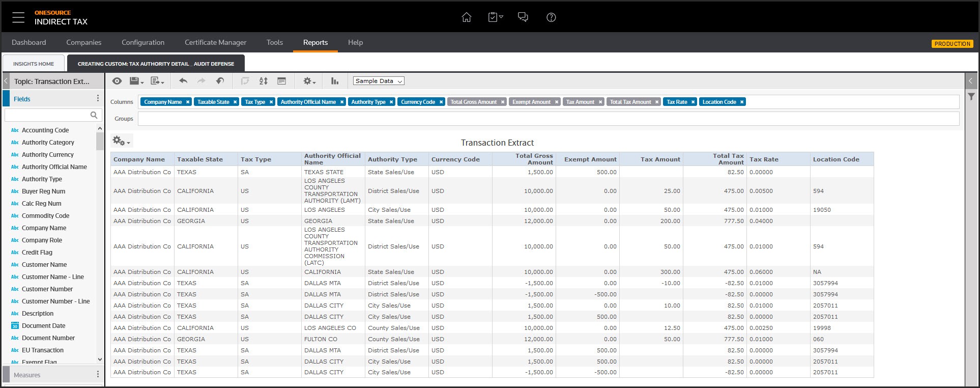Collapse the Topic panel with left chevron
This screenshot has width=980, height=388.
(6, 81)
